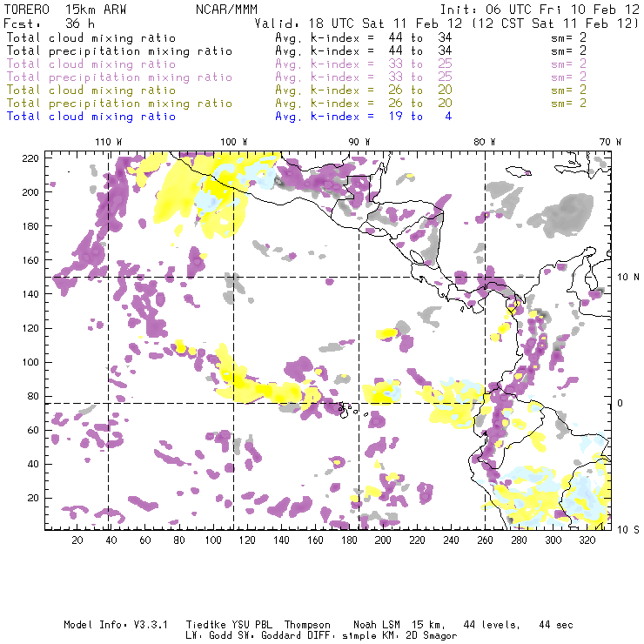Screen dimensions: 644x644
Task: Select the 'DIFF: simple' label
Action: coord(342,636)
